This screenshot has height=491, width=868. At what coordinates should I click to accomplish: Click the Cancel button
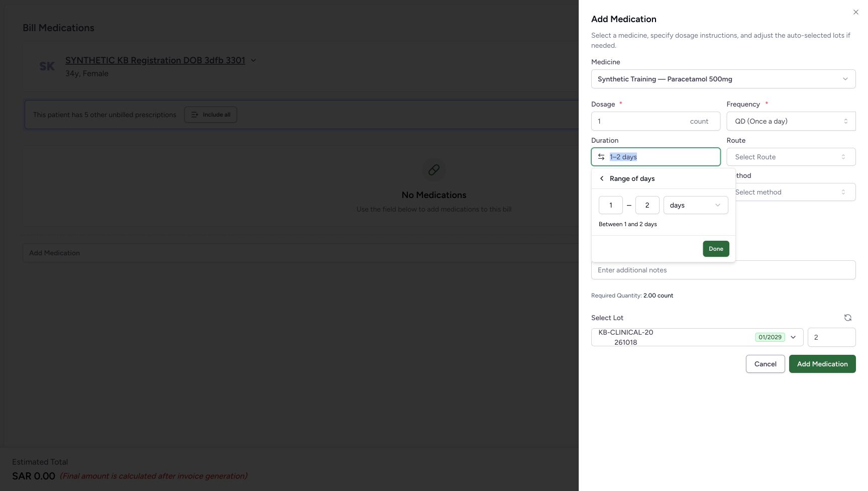(x=765, y=364)
